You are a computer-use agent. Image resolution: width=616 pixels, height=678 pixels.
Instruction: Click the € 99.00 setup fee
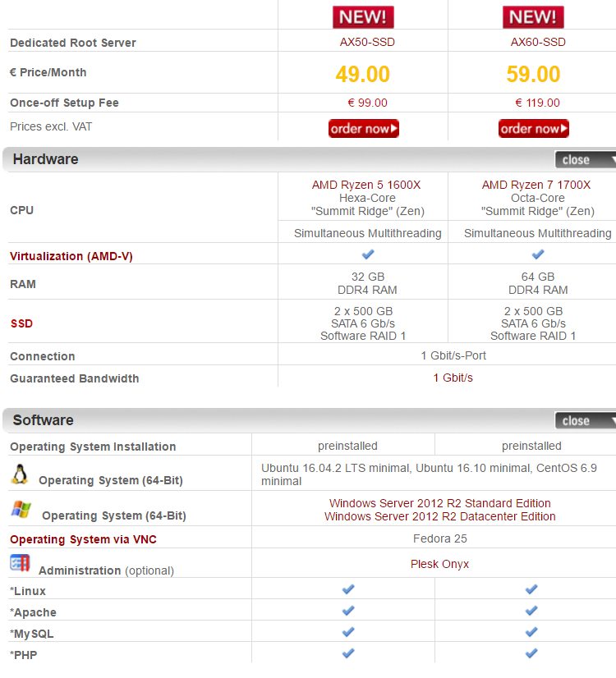click(367, 103)
